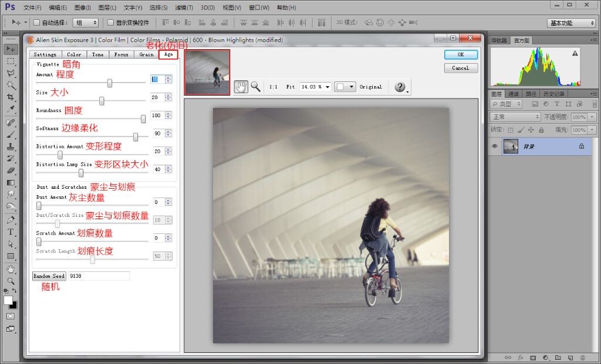Select the Dodge tool
The image size is (601, 364).
(11, 207)
